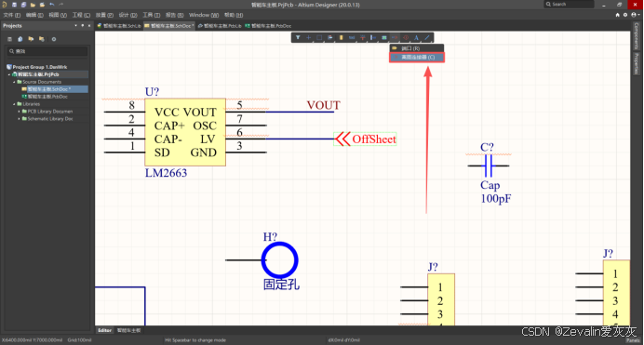Click the top-right Search box

(570, 4)
